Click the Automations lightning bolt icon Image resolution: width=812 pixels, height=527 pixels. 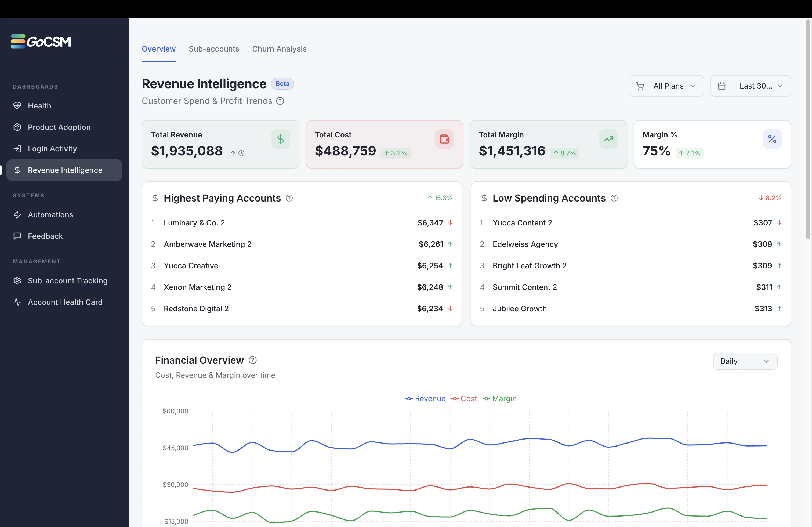(x=17, y=215)
